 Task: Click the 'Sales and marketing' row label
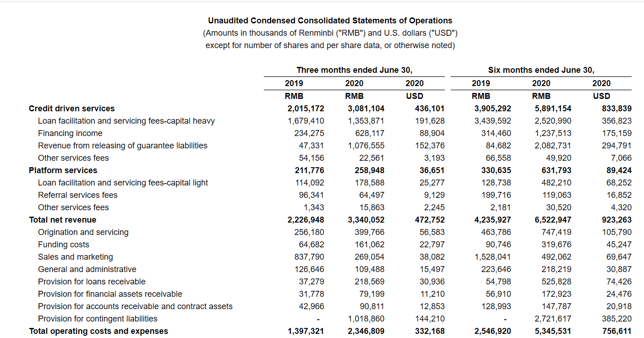coord(75,257)
